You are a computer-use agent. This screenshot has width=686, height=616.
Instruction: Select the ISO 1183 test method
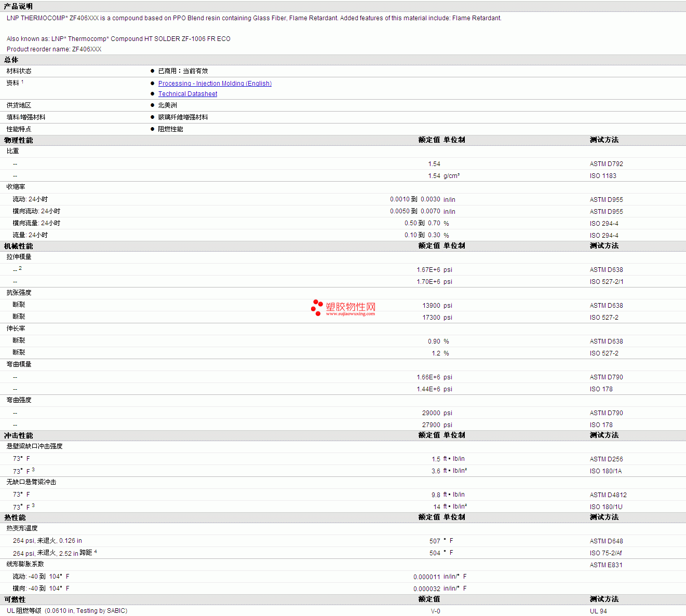tap(603, 176)
